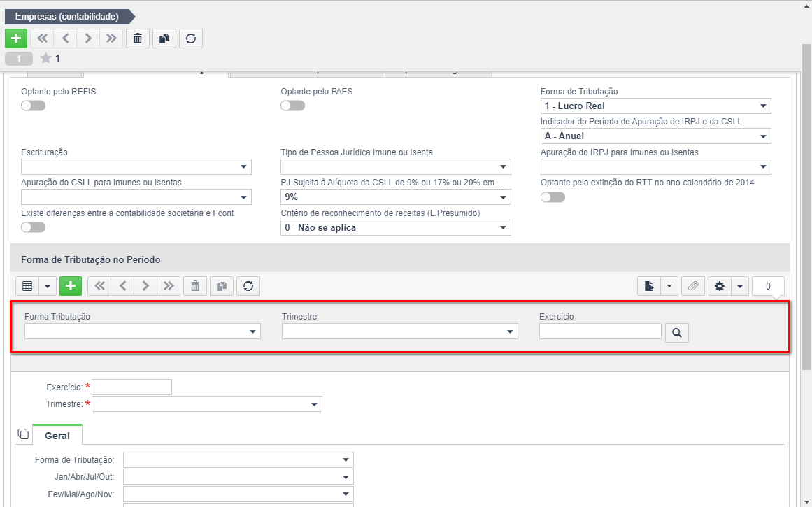The image size is (812, 507).
Task: Open required Trimestre dropdown in form
Action: pos(206,404)
